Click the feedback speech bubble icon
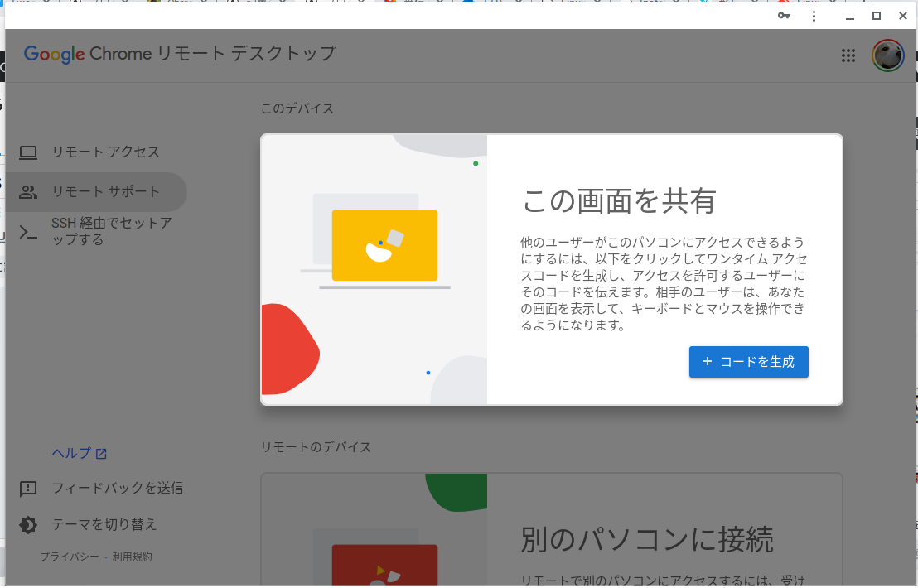Screen dimensions: 918x588 (x=28, y=489)
